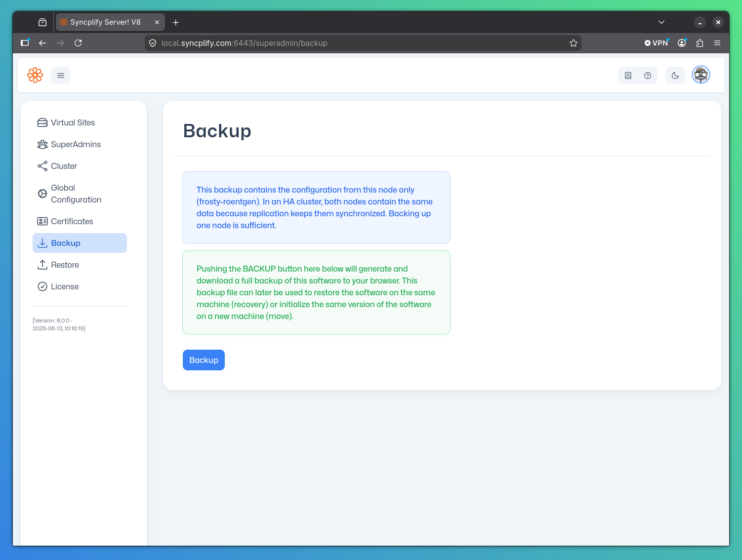Expand the list all tabs chevron
The width and height of the screenshot is (742, 560).
[661, 22]
